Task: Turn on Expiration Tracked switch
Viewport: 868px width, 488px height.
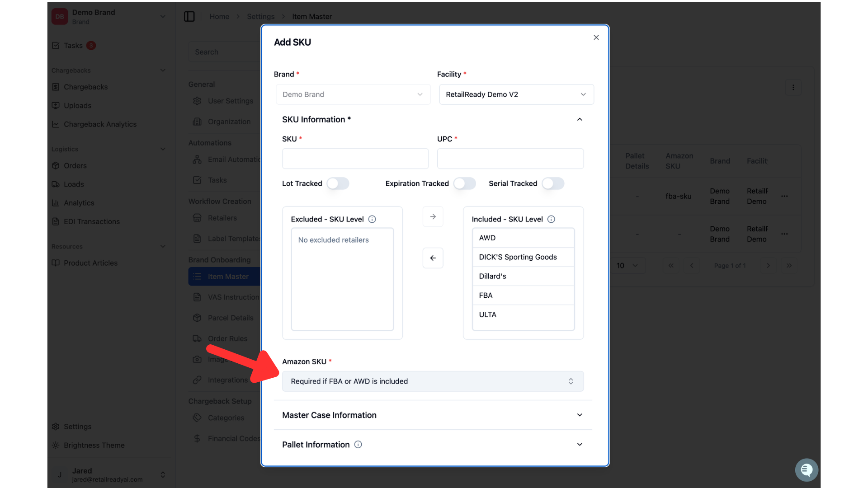Action: [465, 183]
